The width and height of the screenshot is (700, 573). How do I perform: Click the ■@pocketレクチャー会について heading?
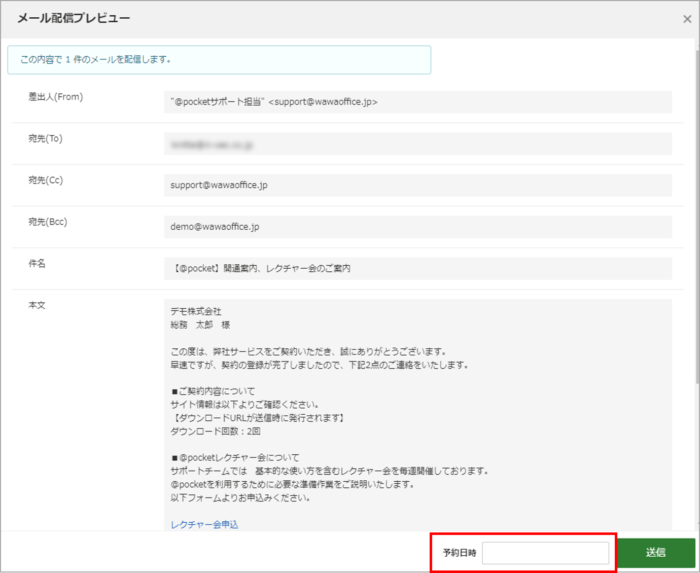(x=235, y=458)
